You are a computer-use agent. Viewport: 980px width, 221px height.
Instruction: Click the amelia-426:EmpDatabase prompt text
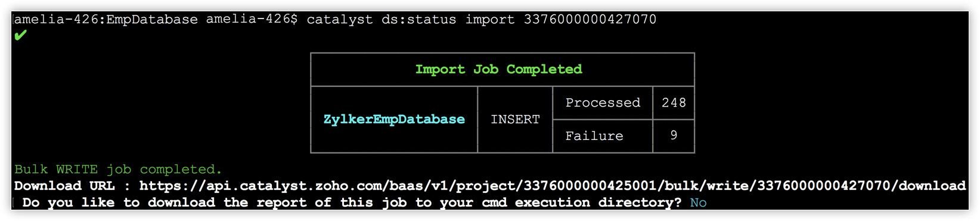pos(106,20)
